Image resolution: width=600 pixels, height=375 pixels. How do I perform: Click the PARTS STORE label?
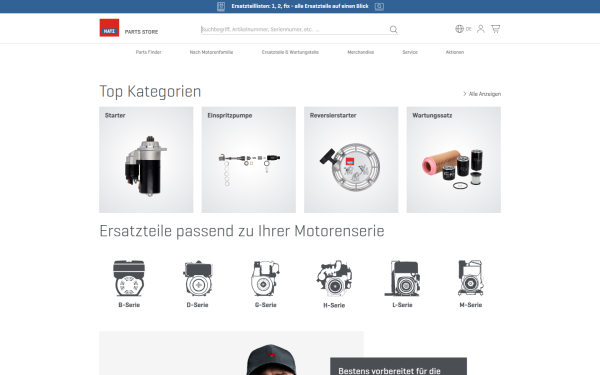141,32
